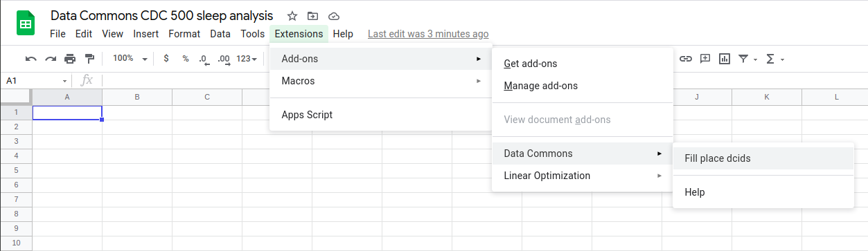Select column L header
Screen dimensions: 868x251
(835, 97)
